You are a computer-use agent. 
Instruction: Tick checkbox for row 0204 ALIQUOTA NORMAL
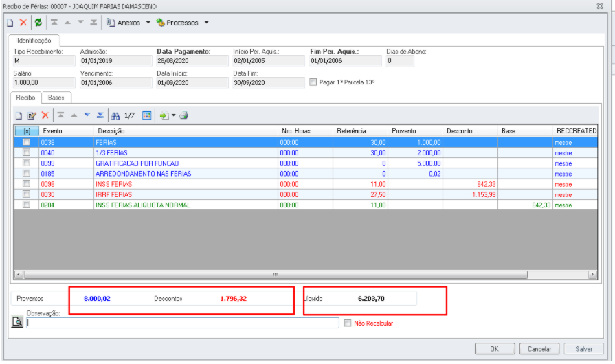pyautogui.click(x=26, y=205)
